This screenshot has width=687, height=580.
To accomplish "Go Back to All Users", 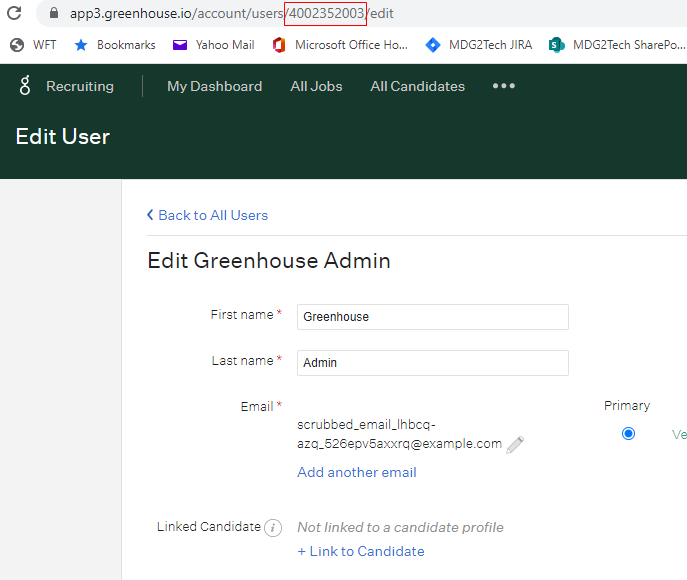I will click(207, 215).
